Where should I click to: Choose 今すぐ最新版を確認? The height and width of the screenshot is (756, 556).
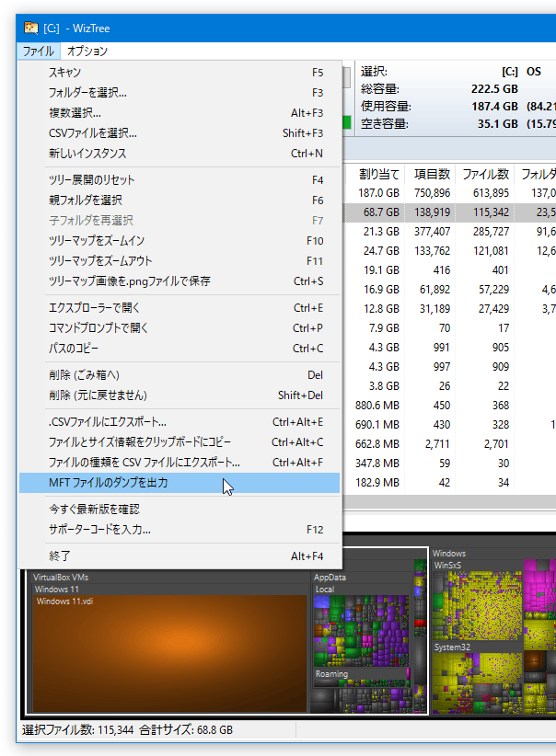180,510
